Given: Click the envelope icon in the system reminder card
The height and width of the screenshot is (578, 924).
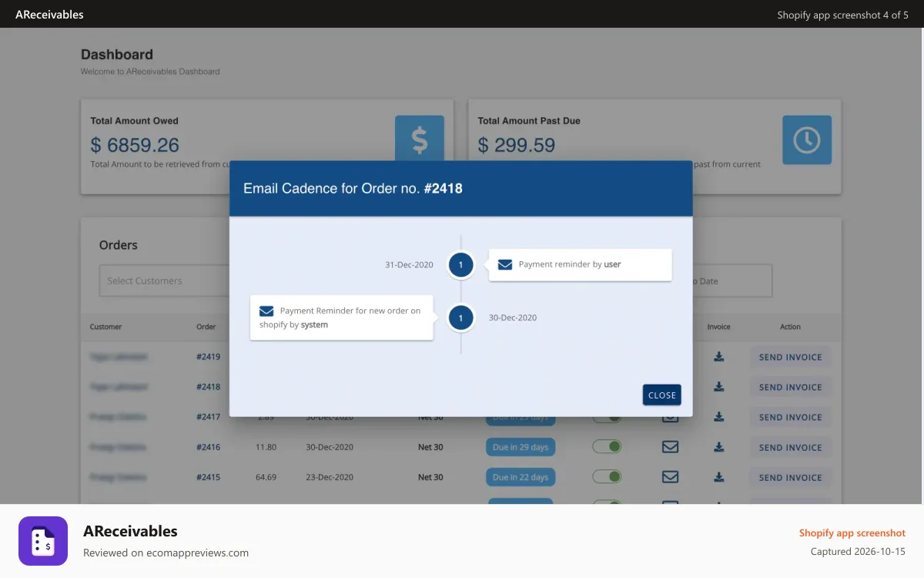Looking at the screenshot, I should pyautogui.click(x=266, y=311).
